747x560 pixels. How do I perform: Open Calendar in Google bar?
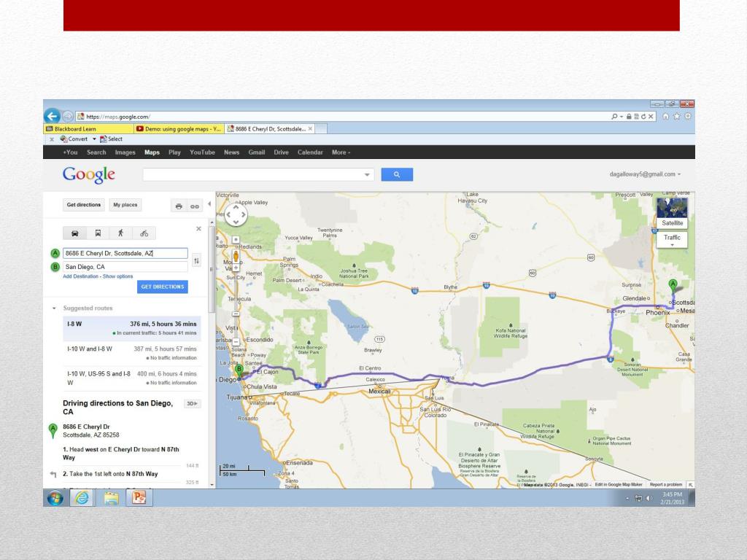pos(310,152)
